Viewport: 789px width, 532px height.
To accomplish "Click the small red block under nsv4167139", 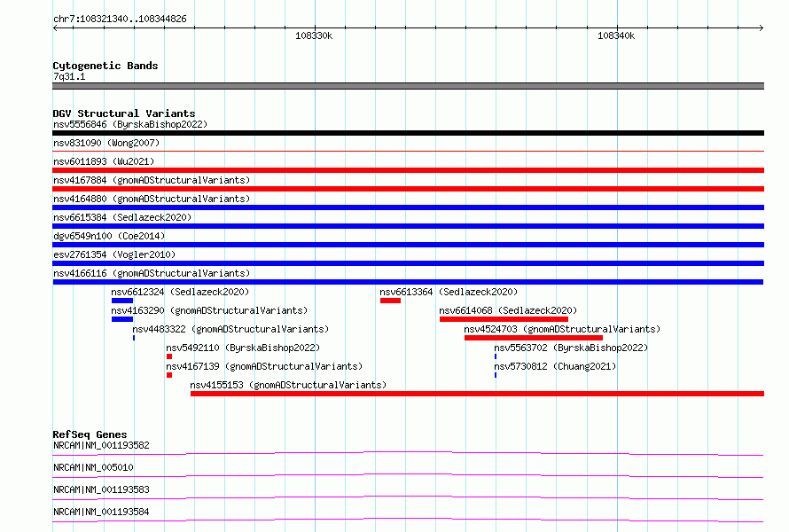I will pos(169,375).
